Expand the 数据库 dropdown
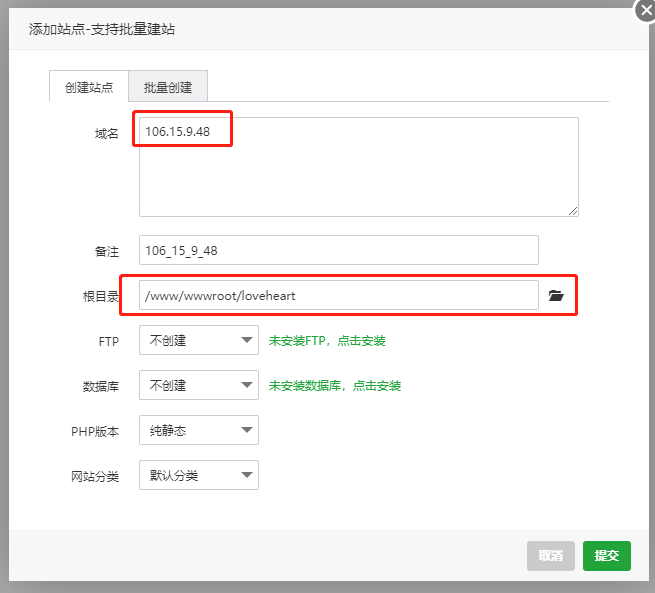 (x=198, y=385)
